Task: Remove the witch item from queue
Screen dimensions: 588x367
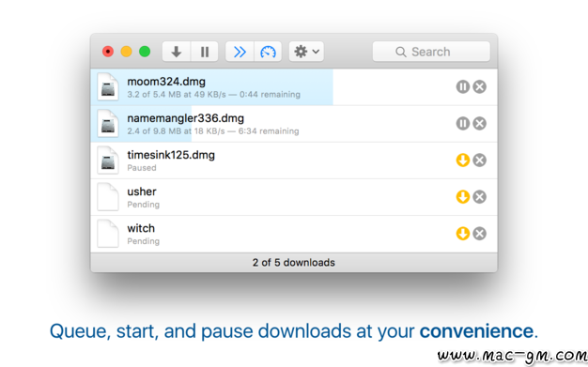Action: [x=480, y=234]
